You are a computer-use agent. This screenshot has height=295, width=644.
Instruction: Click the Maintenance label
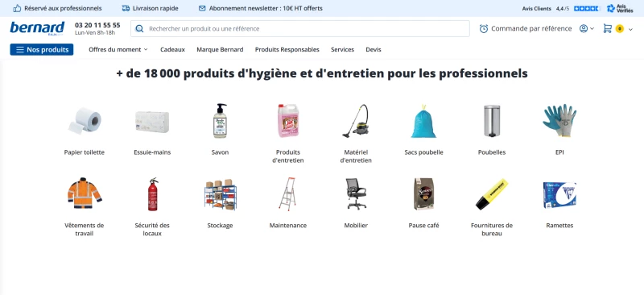click(288, 226)
